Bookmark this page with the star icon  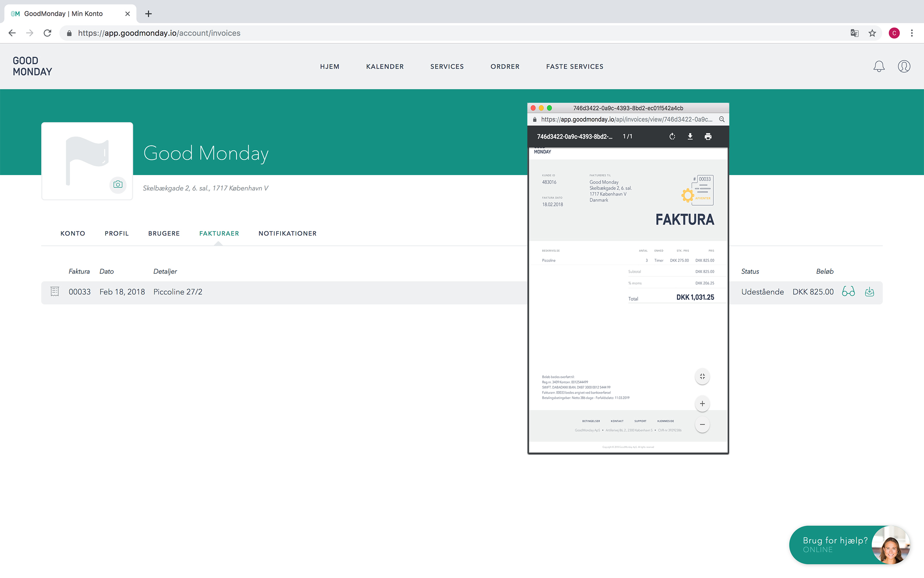tap(872, 33)
